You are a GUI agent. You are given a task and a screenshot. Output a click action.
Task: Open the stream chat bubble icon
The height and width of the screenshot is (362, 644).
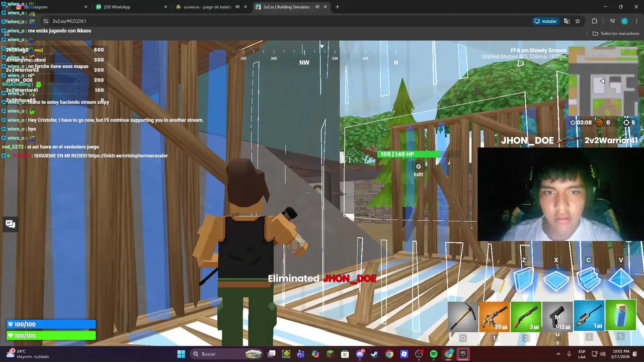click(10, 224)
